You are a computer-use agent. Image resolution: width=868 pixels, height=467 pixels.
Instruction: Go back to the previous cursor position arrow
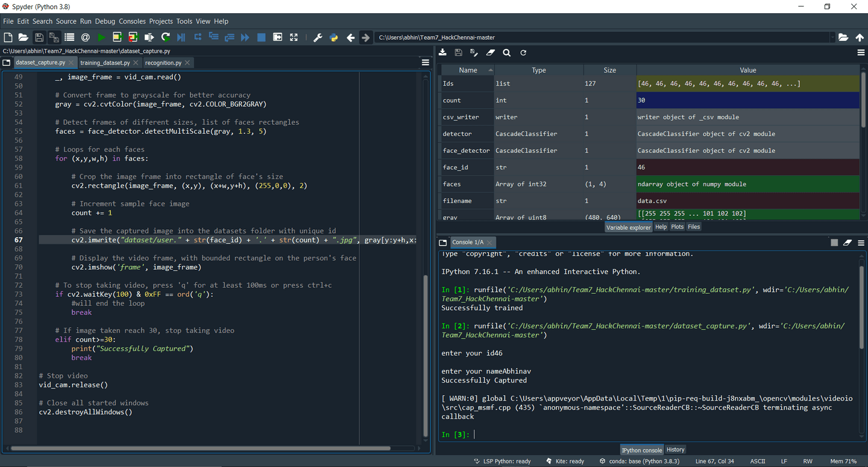pyautogui.click(x=350, y=37)
